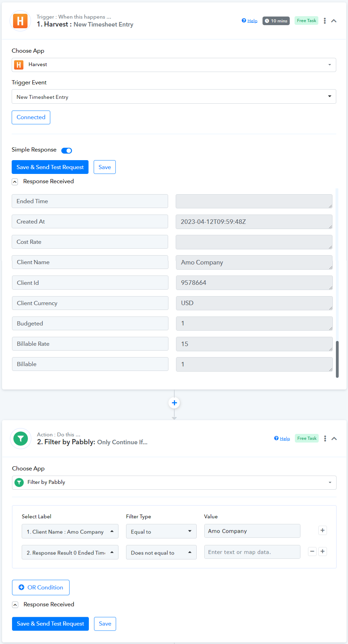Screen dimensions: 348x644
Task: Open Response Result 0 Ended Time label dropdown
Action: [x=70, y=552]
